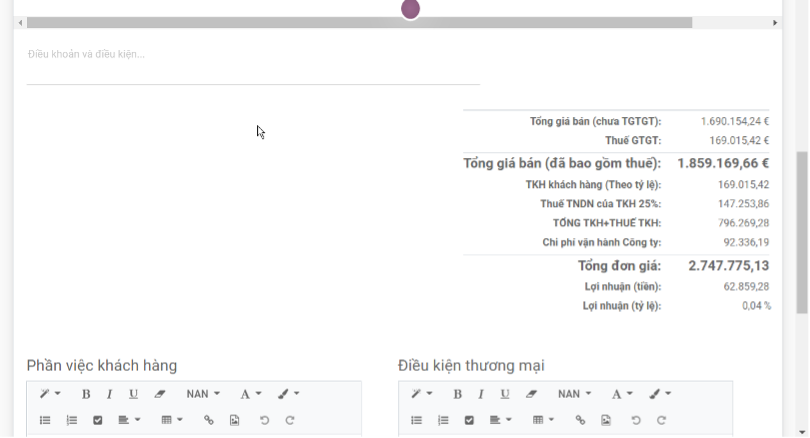
Task: Open style magic wand in Phần việc khách hàng editor
Action: click(50, 394)
